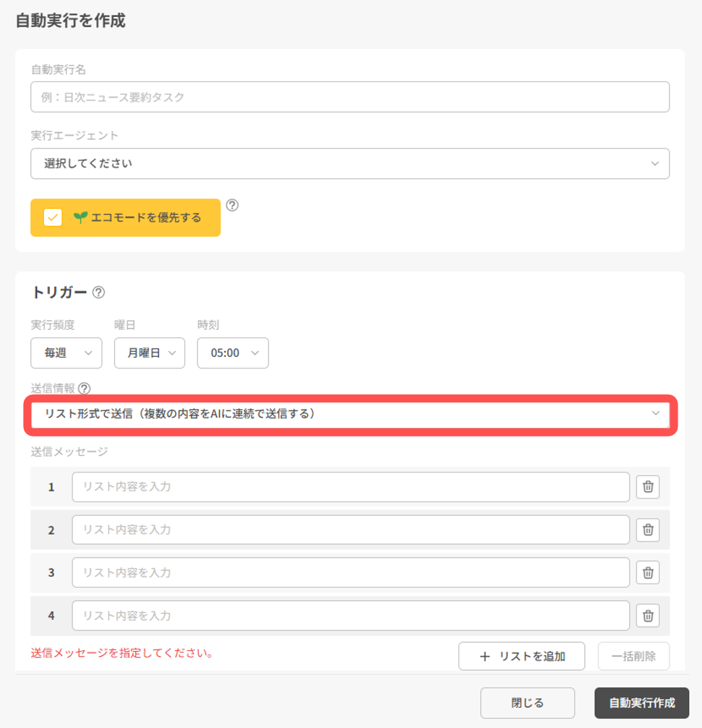Click list content input for row 1
Viewport: 702px width, 728px height.
click(351, 487)
